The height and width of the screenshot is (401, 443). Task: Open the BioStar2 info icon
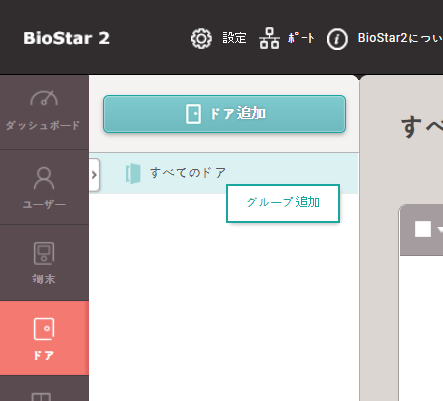click(x=337, y=39)
